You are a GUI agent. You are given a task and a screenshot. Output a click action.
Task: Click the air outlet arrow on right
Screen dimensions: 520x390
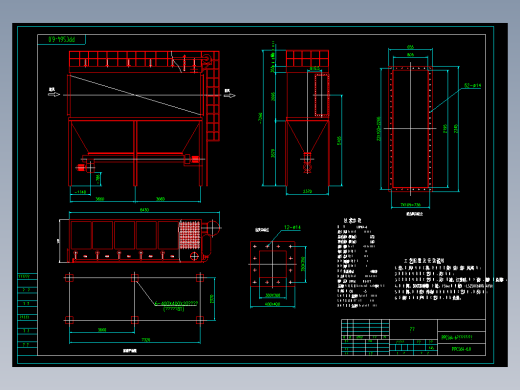coord(229,96)
